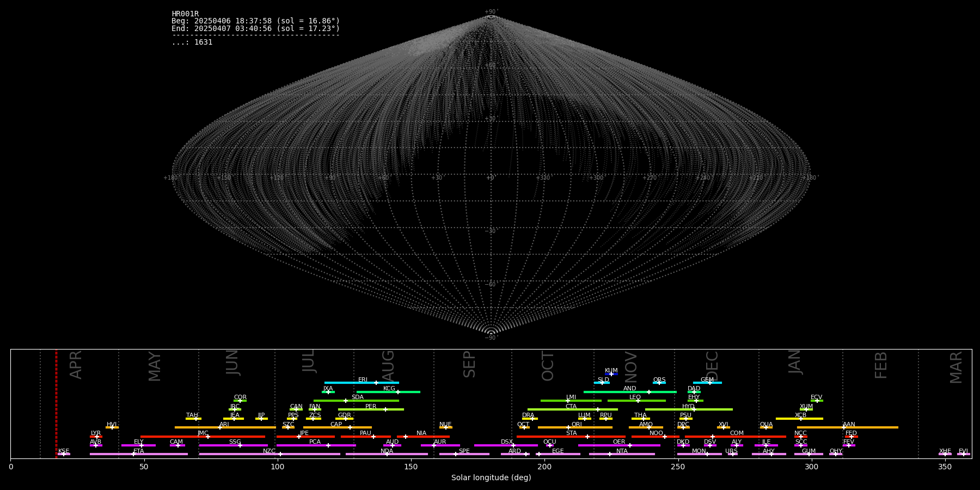Click the red dashed current solar longitude line

click(56, 403)
